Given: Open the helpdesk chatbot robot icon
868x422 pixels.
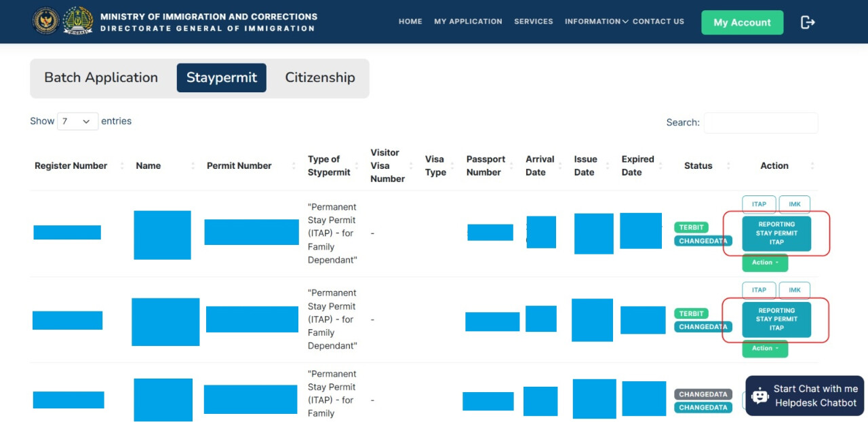Looking at the screenshot, I should coord(760,396).
